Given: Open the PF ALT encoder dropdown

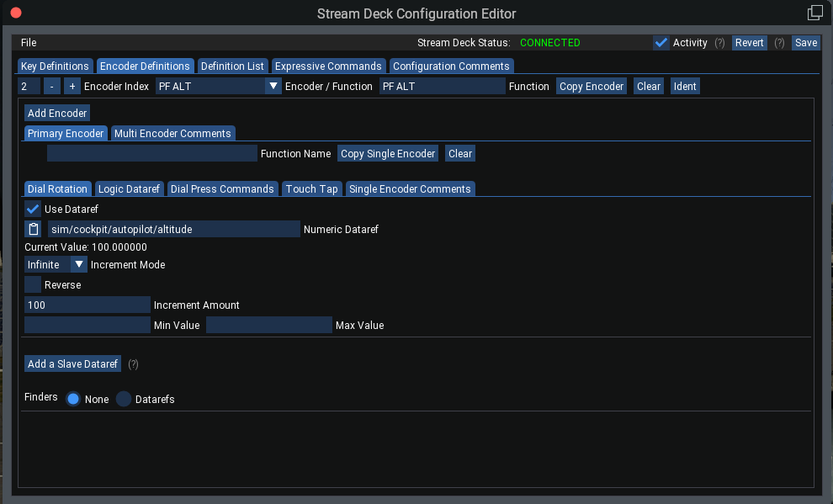Looking at the screenshot, I should pyautogui.click(x=218, y=86).
